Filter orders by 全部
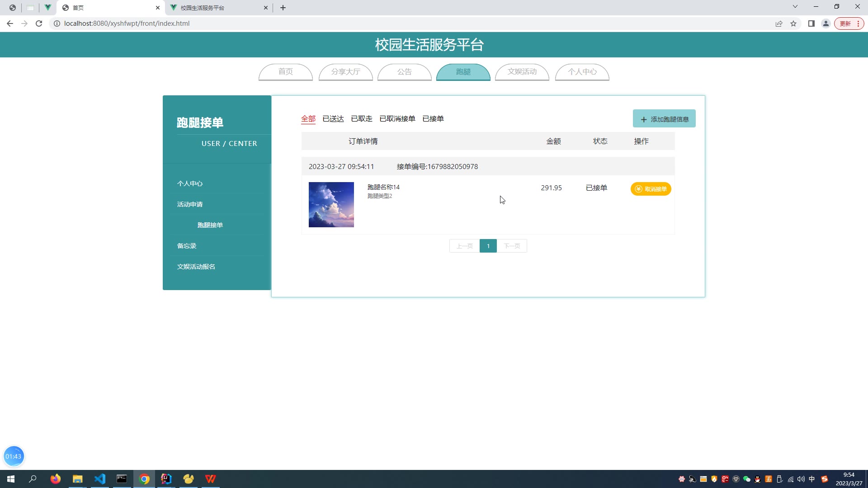The image size is (868, 488). tap(308, 119)
